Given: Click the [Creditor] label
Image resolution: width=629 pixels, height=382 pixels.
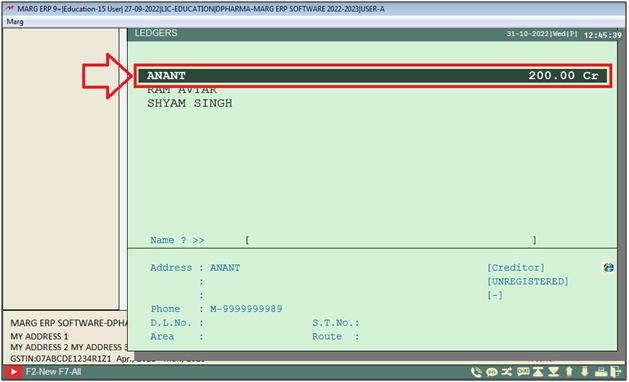Looking at the screenshot, I should 516,268.
